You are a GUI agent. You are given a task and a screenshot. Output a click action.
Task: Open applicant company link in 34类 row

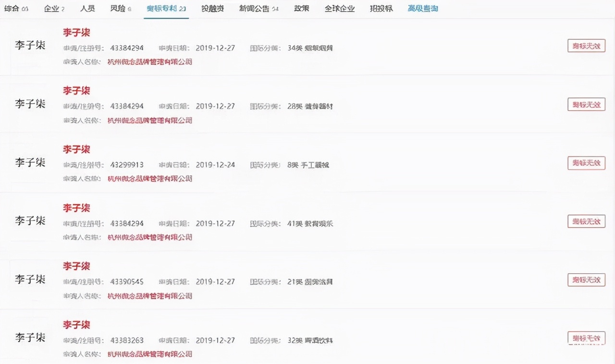tap(149, 61)
